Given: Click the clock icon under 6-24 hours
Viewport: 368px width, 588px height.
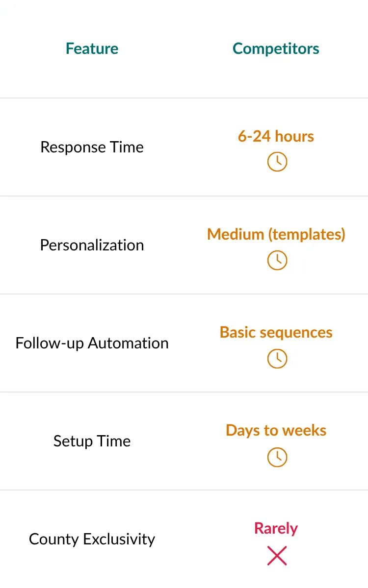Looking at the screenshot, I should click(x=277, y=162).
